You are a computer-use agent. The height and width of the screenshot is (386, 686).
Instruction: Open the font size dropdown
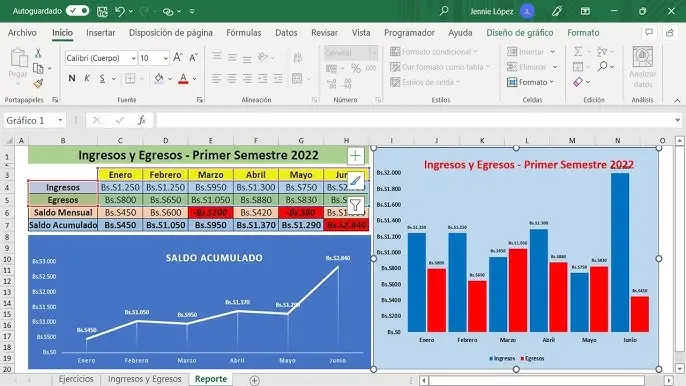165,58
